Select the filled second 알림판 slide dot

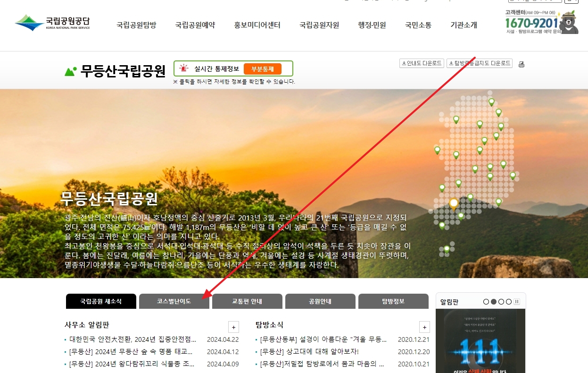tap(494, 302)
